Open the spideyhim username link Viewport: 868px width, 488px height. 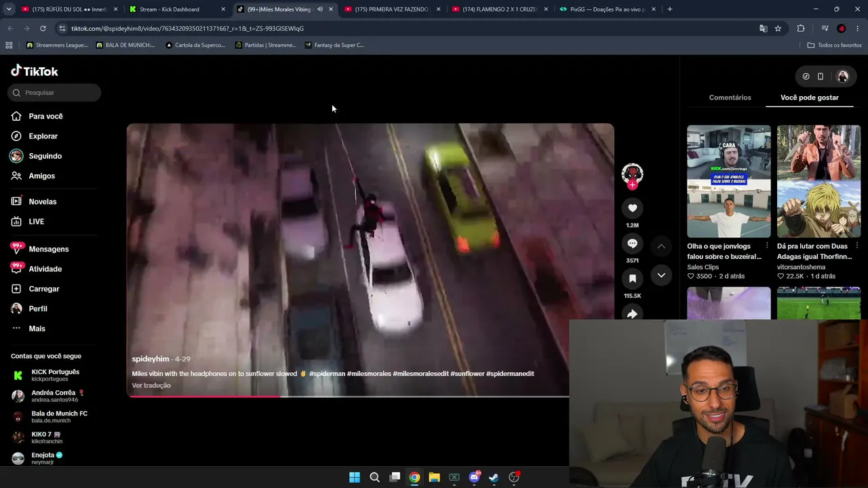pos(151,359)
